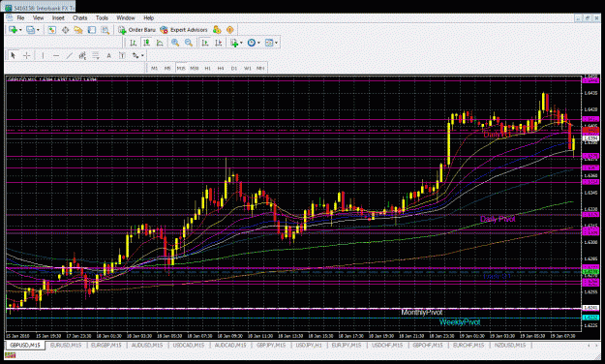The height and width of the screenshot is (364, 605).
Task: Click the orange alert diamond icon
Action: tap(230, 30)
